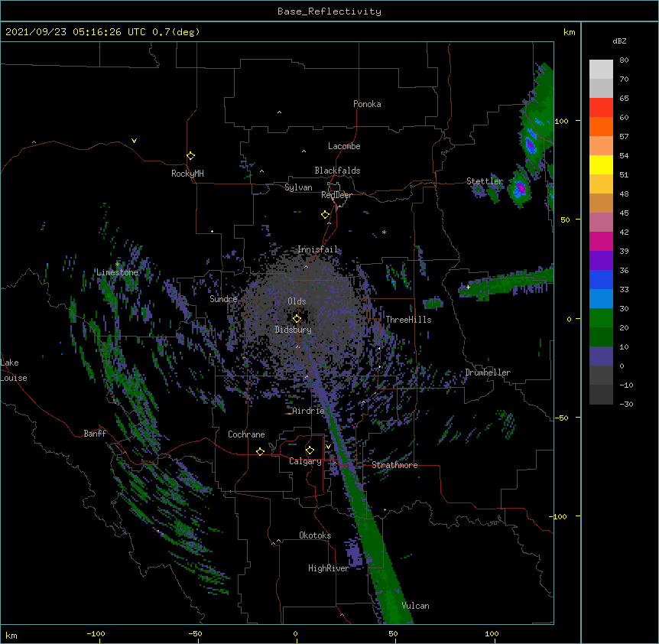
Task: Click the Okotoks town label
Action: tap(315, 535)
